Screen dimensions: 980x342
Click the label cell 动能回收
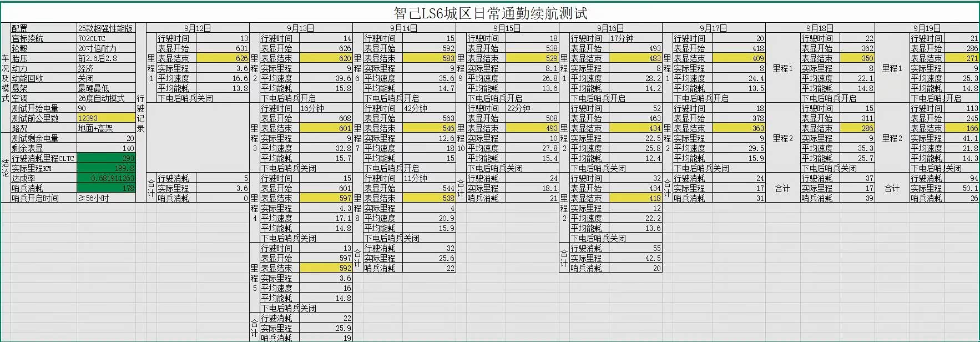coord(44,78)
